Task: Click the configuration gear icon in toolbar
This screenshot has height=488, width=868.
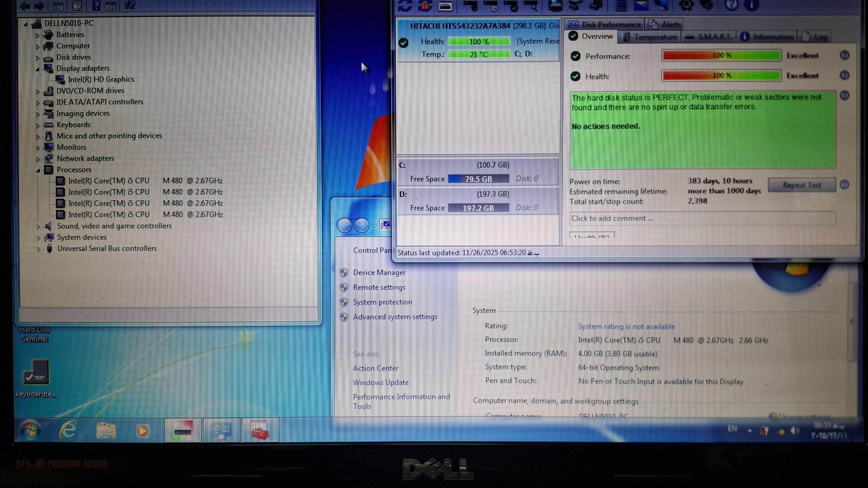Action: [x=686, y=5]
